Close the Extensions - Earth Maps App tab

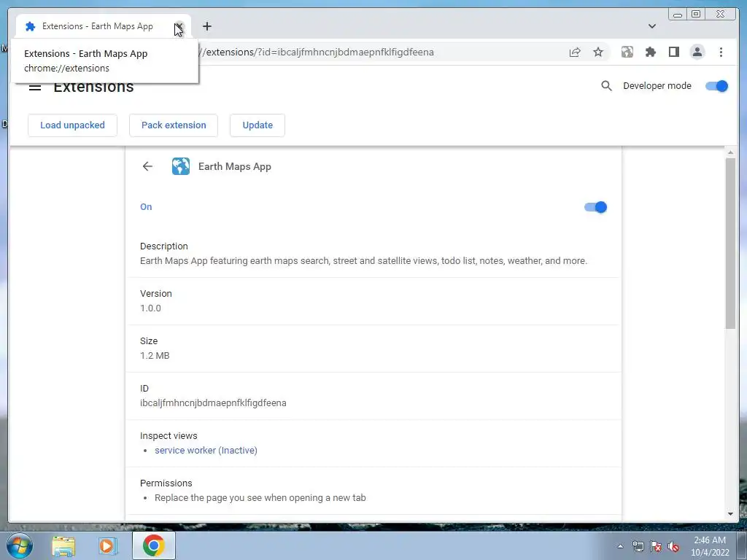(x=179, y=26)
